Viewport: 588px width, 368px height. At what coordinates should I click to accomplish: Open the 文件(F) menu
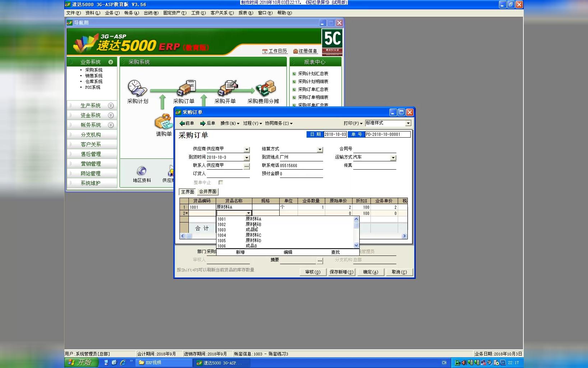point(74,13)
